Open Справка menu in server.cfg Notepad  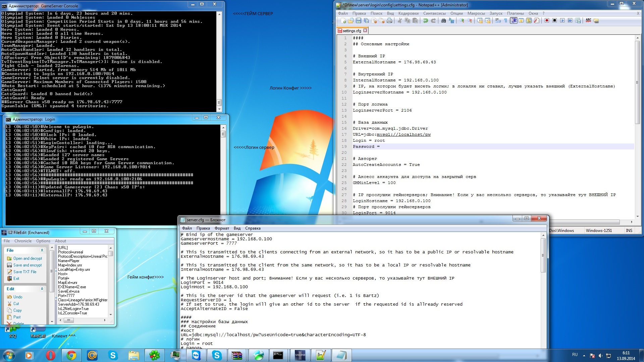coord(253,228)
